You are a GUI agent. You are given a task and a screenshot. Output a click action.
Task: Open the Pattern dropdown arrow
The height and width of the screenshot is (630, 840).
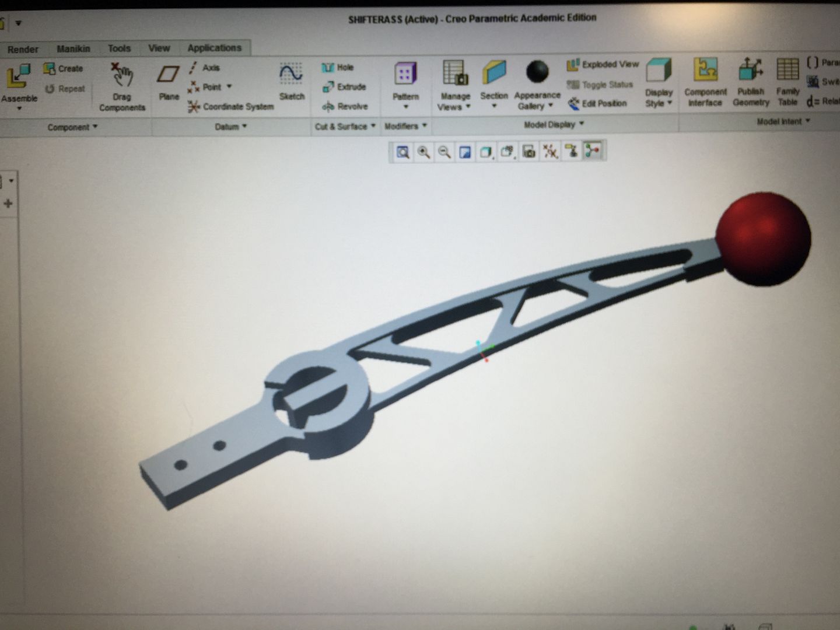[x=405, y=107]
